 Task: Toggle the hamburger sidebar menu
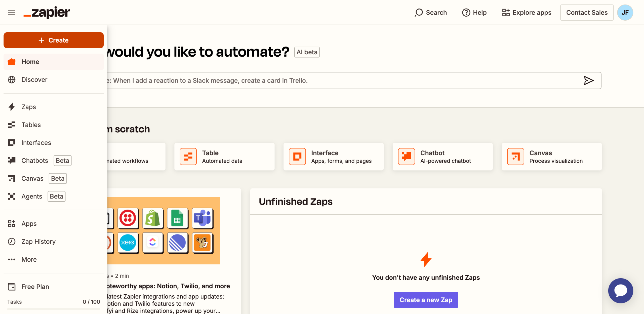pos(12,12)
